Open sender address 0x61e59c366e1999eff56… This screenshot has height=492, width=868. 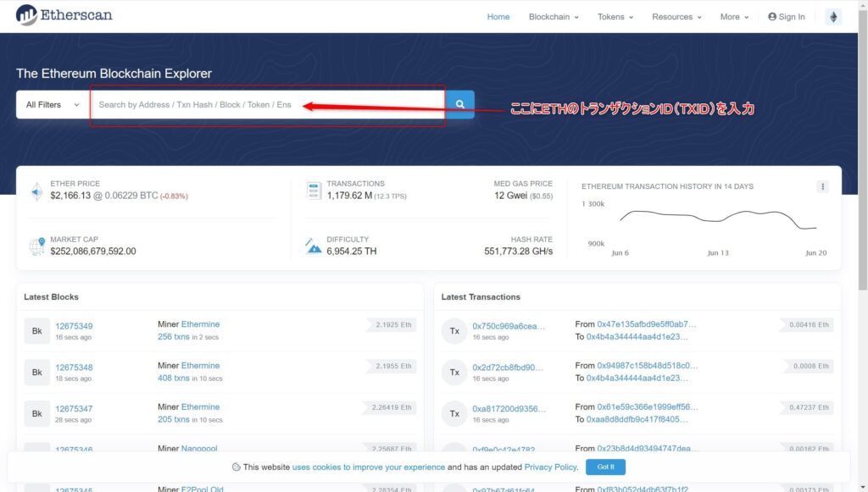[648, 406]
